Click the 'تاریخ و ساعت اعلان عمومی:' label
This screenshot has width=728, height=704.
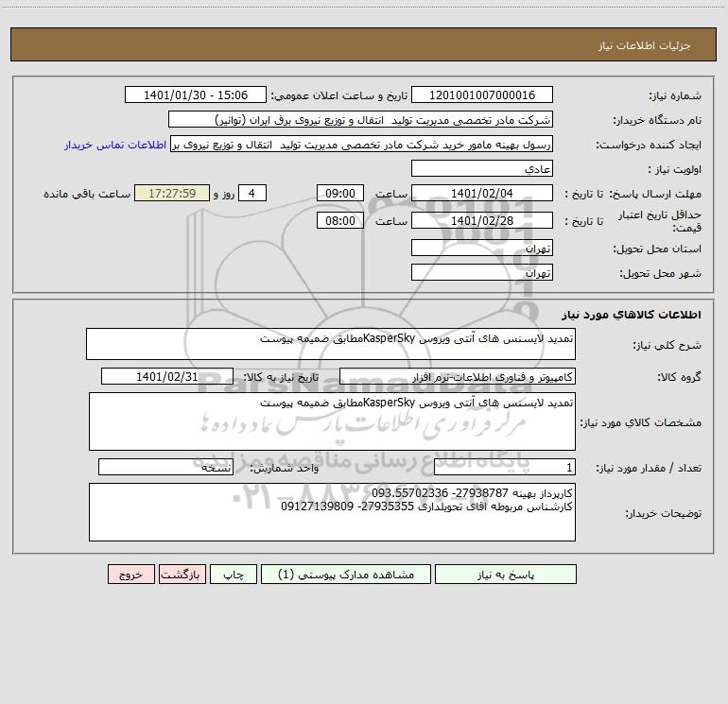[338, 96]
